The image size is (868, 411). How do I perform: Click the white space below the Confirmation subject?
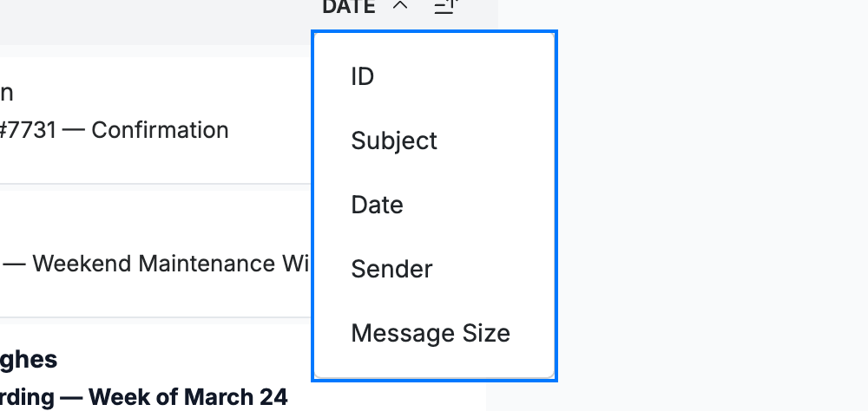point(155,163)
